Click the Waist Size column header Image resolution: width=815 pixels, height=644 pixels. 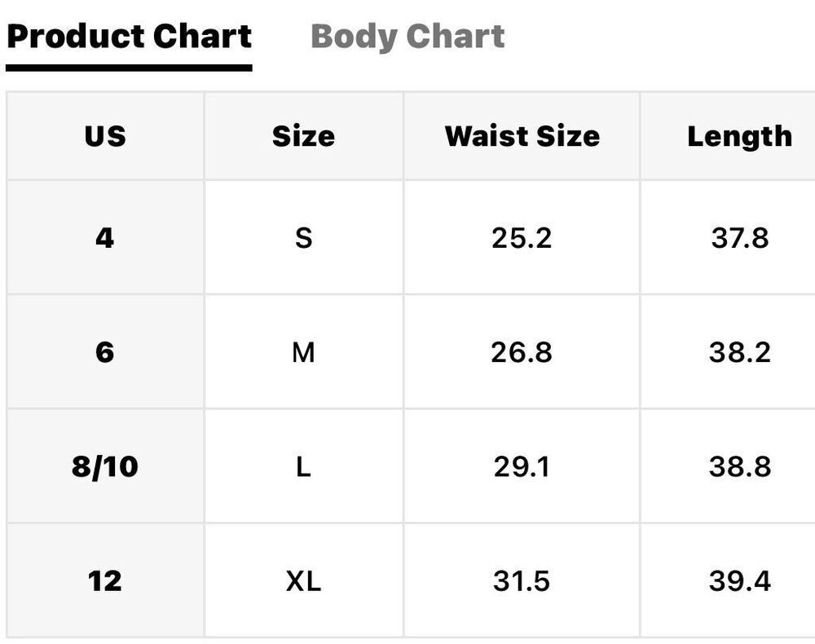pos(522,136)
